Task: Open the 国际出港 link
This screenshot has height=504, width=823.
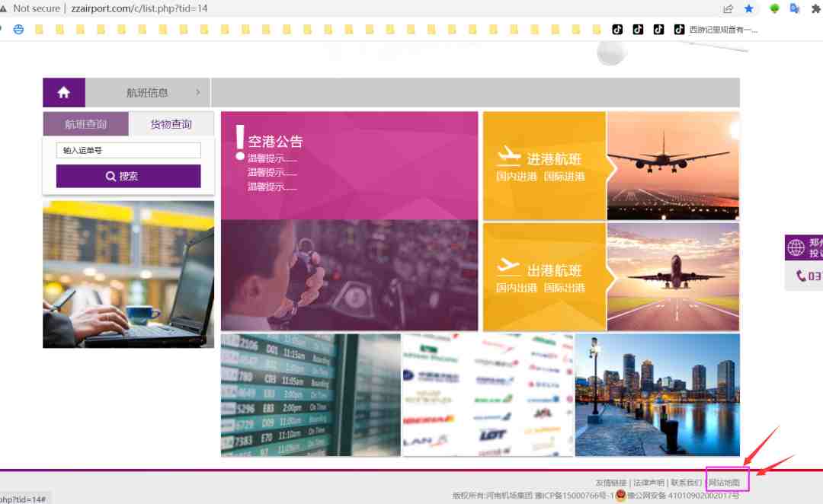Action: pyautogui.click(x=564, y=288)
